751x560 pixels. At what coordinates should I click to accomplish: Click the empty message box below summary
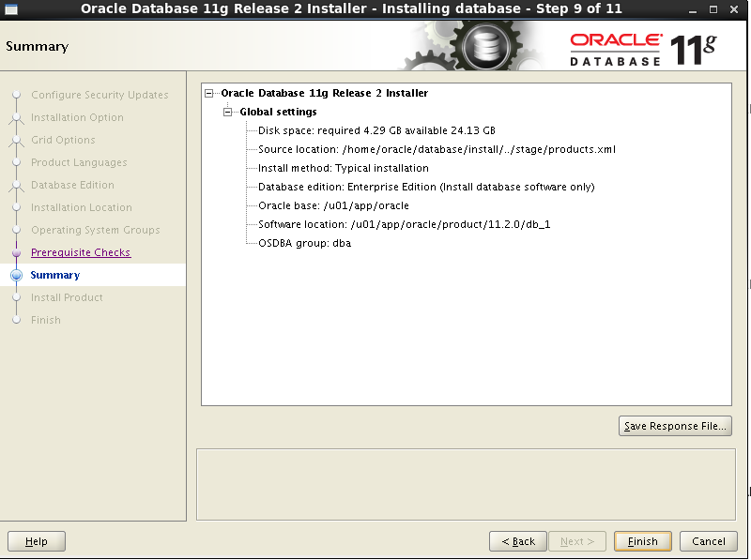point(466,484)
